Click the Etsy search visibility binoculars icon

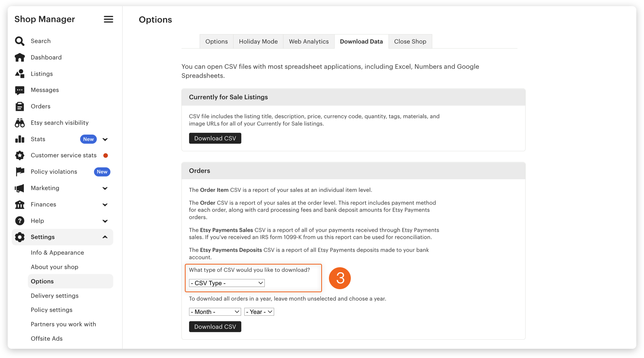coord(20,123)
